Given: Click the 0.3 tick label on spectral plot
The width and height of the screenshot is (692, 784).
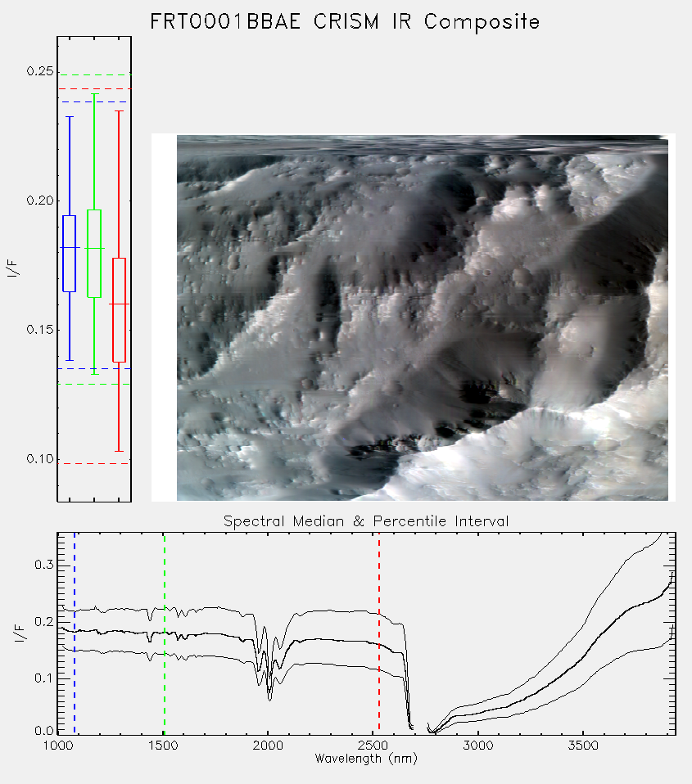Looking at the screenshot, I should tap(44, 565).
